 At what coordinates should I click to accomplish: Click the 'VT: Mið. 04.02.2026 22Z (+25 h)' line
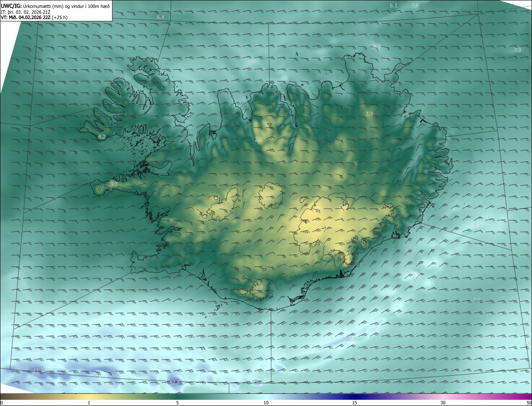[34, 17]
